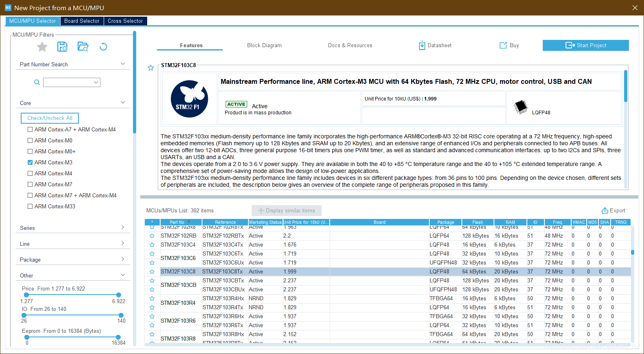The width and height of the screenshot is (644, 354).
Task: Export the MCU list
Action: click(x=614, y=210)
